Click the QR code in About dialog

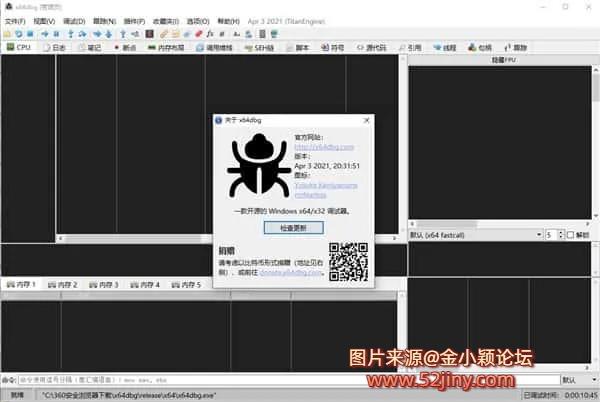coord(349,262)
